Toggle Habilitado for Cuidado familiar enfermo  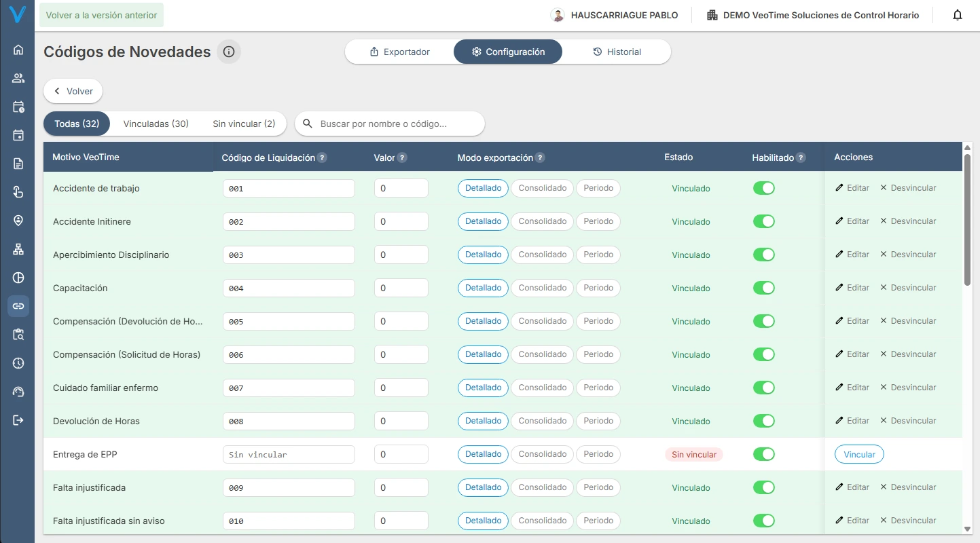pyautogui.click(x=764, y=388)
